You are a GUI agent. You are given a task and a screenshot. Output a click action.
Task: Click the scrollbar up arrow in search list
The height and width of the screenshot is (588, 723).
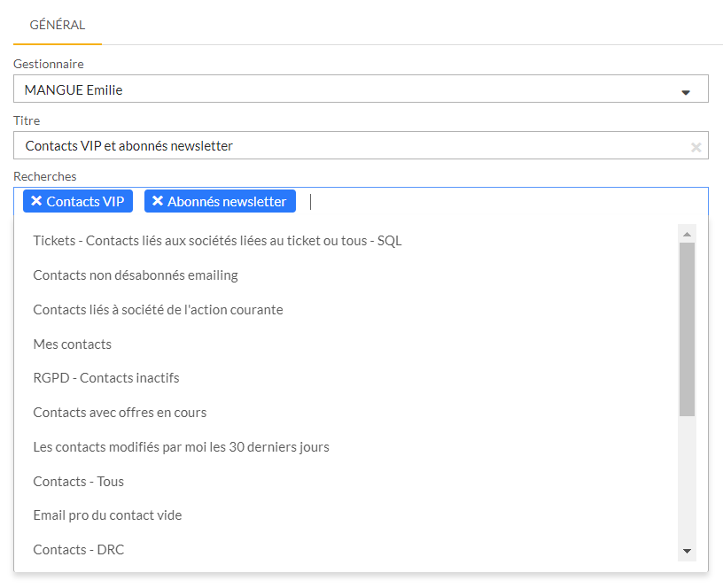click(x=687, y=233)
